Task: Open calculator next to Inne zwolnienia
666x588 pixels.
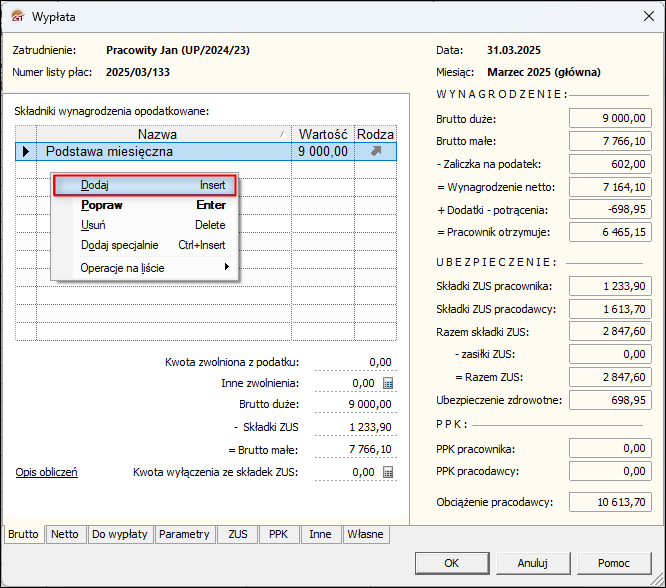Action: click(388, 383)
